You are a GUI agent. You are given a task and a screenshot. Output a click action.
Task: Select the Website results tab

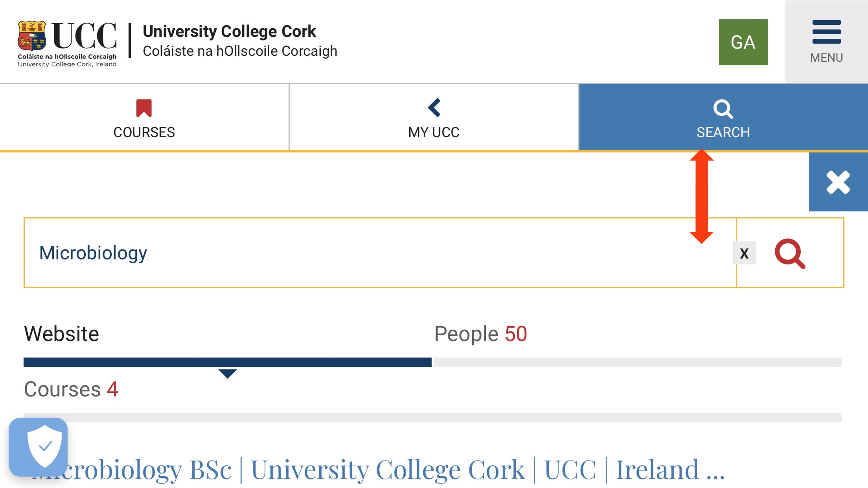coord(61,334)
